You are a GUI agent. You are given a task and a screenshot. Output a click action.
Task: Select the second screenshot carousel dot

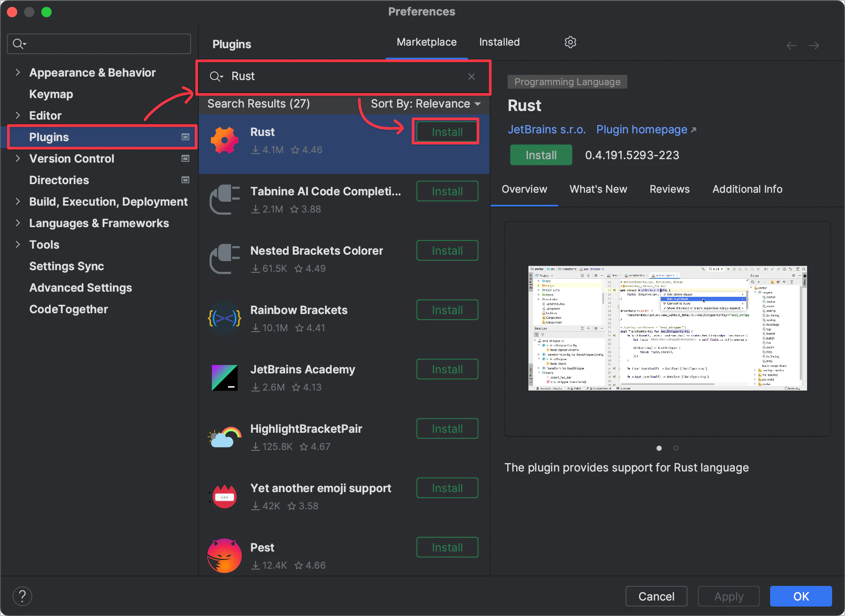[x=676, y=448]
